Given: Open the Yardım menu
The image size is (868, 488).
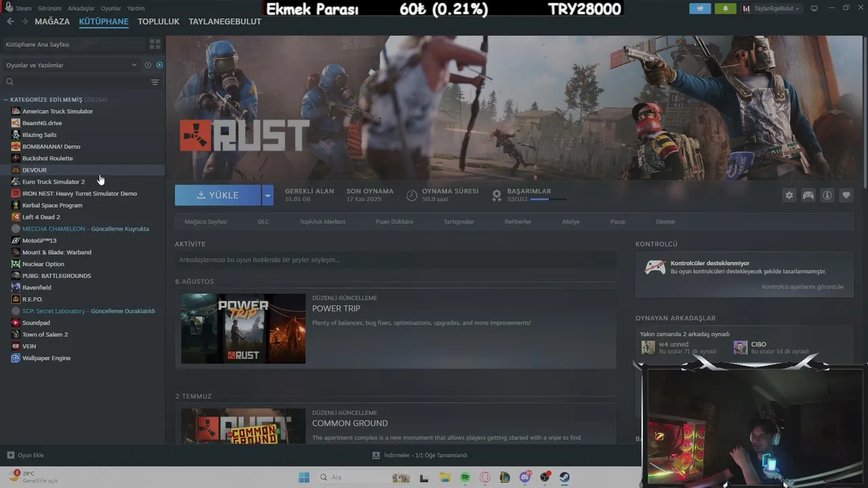Looking at the screenshot, I should (136, 8).
